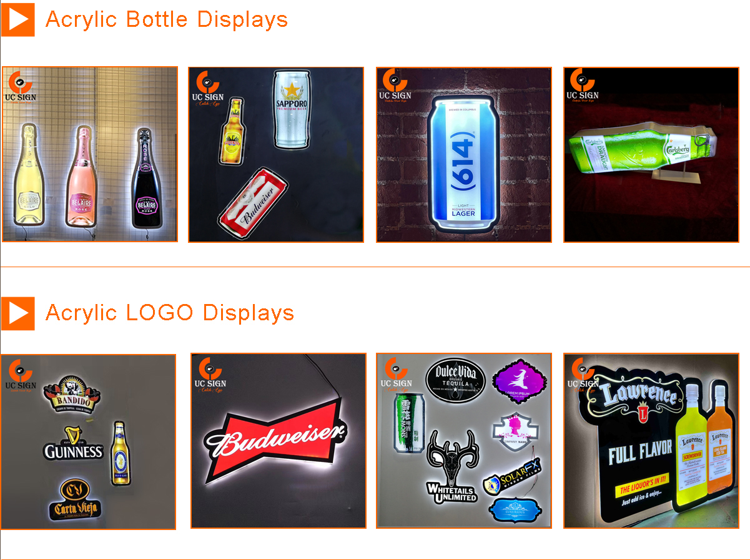
Task: Click the Acrylic Bottle Displays heading
Action: pyautogui.click(x=167, y=19)
